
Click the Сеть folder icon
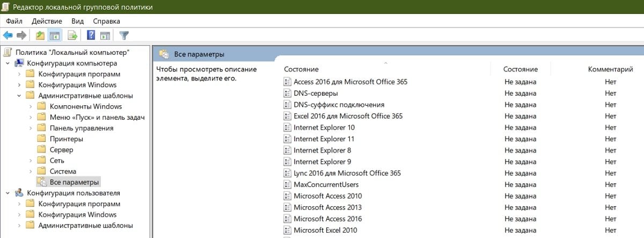coord(41,160)
